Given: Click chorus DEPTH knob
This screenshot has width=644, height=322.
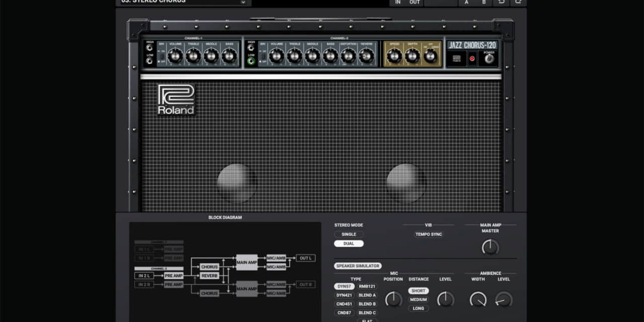Looking at the screenshot, I should click(x=412, y=55).
